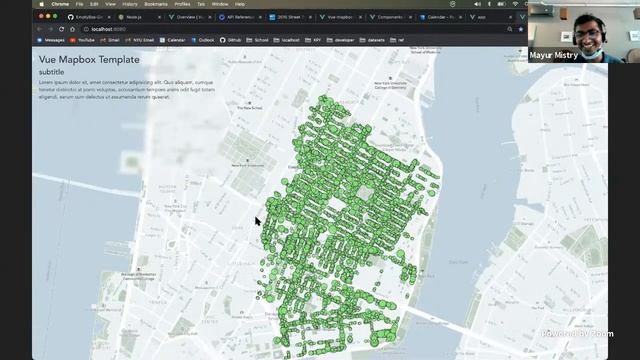
Task: Open the Bookmarks menu
Action: (156, 4)
